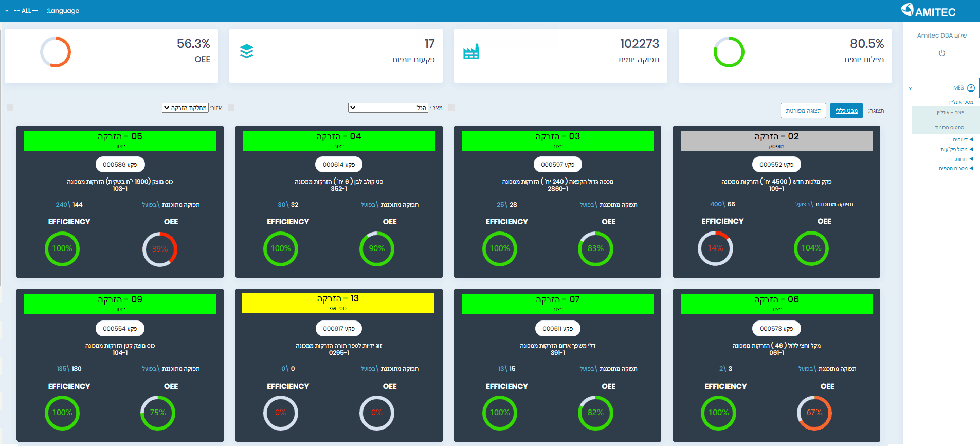Click the green donut chart on the 80.5% utilization card
Screen dimensions: 980x446
(729, 52)
